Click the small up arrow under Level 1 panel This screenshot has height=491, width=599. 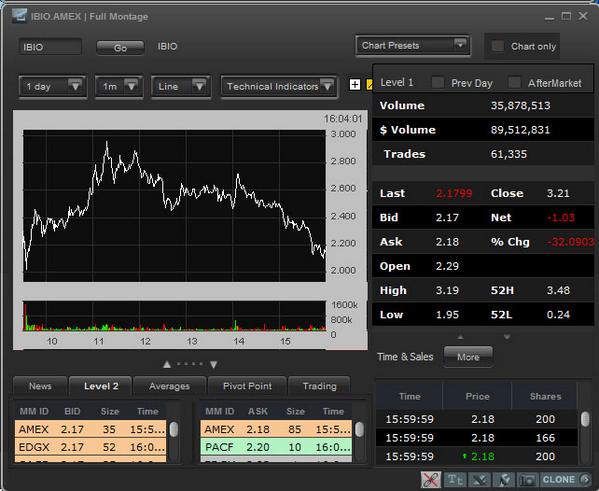point(460,337)
